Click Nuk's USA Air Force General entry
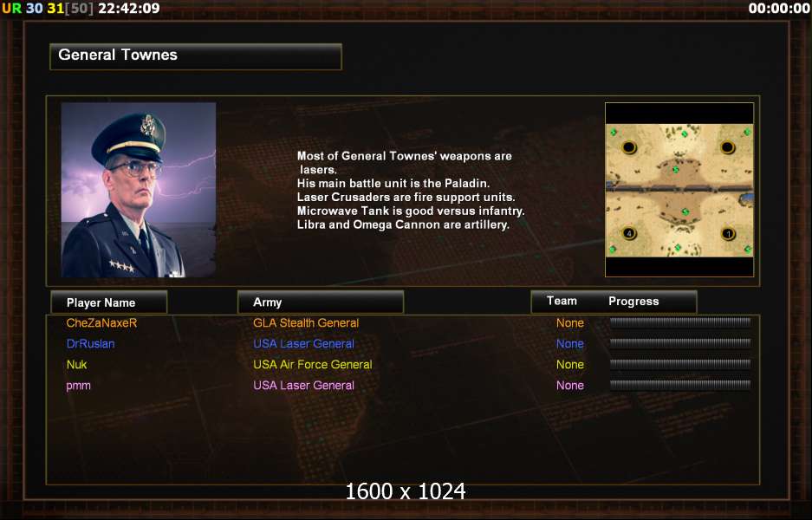 312,365
